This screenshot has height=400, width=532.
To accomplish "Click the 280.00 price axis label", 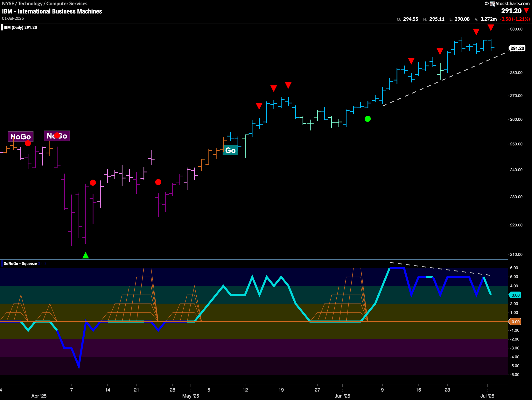I will [x=516, y=73].
